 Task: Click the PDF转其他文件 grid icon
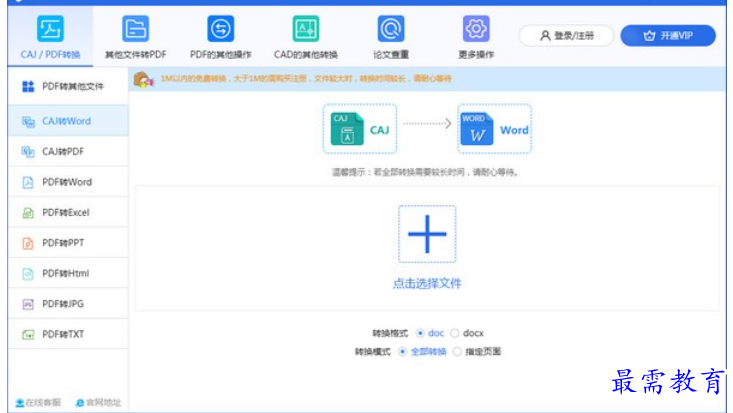[x=28, y=86]
